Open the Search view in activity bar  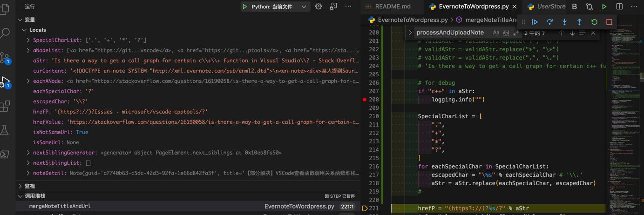5,34
